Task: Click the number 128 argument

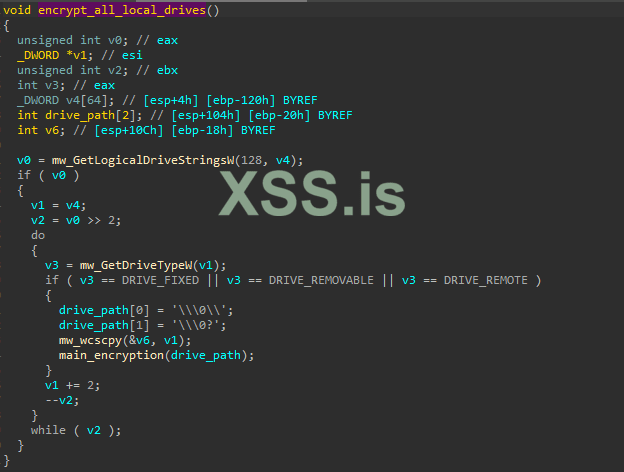Action: 252,160
